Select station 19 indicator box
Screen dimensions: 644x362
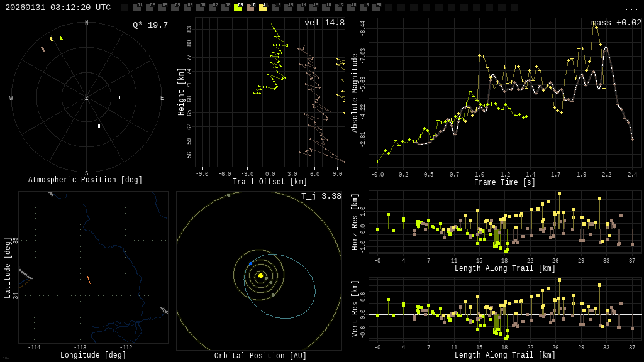point(363,8)
